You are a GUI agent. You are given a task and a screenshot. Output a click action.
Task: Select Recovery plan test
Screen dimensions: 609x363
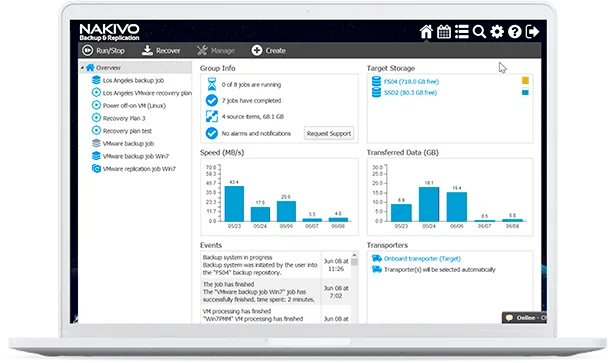tap(127, 131)
